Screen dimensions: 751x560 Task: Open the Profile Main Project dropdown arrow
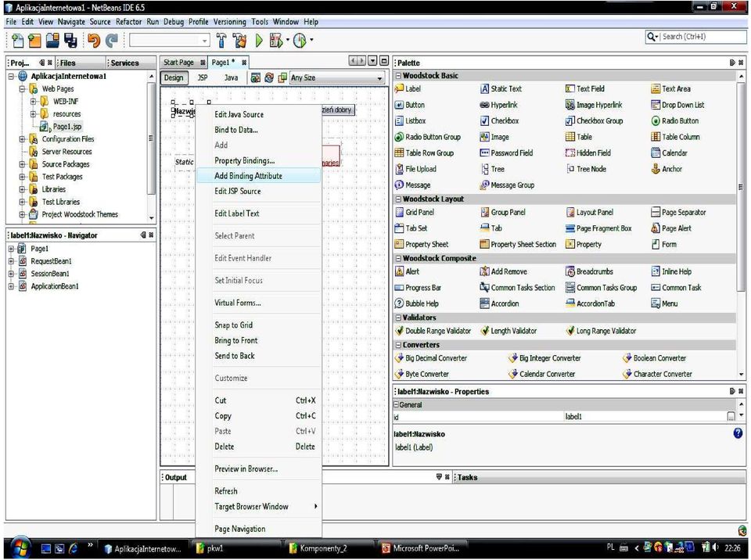(311, 40)
